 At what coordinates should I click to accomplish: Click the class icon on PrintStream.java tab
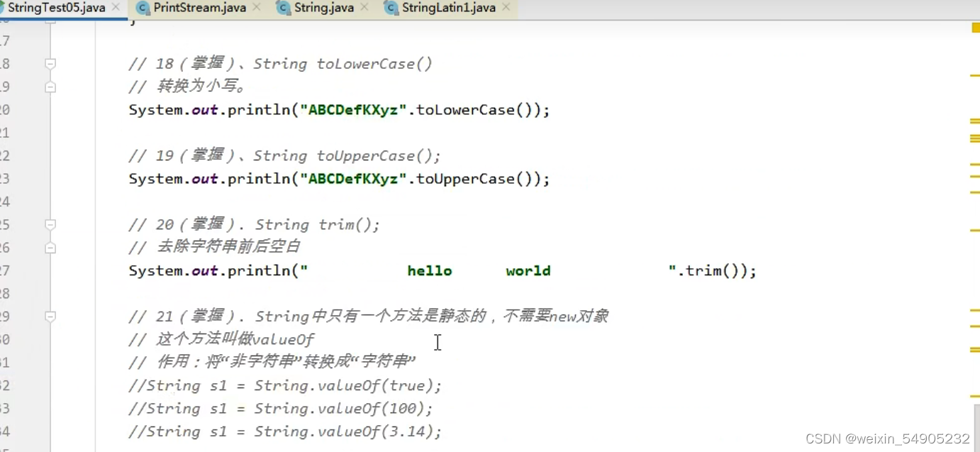(142, 8)
